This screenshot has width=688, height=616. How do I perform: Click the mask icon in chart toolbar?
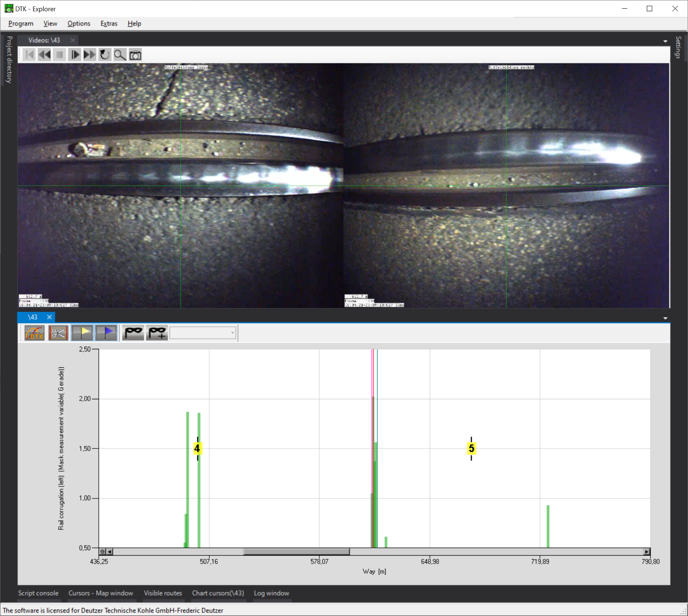[x=133, y=333]
